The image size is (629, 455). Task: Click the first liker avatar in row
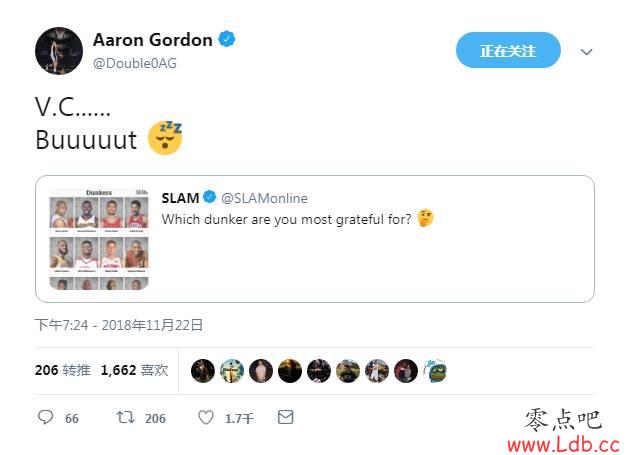(203, 371)
